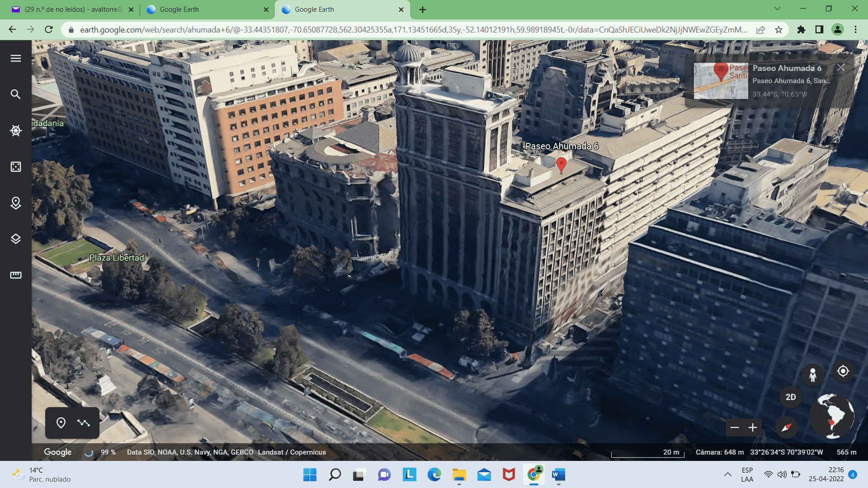Open Map Style layers icon
This screenshot has width=868, height=488.
[16, 239]
